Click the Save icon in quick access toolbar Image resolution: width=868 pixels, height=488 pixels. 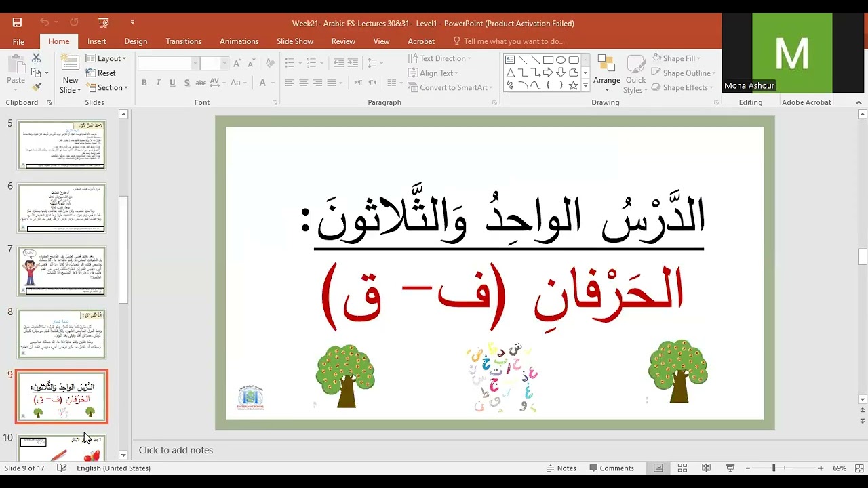[x=17, y=22]
